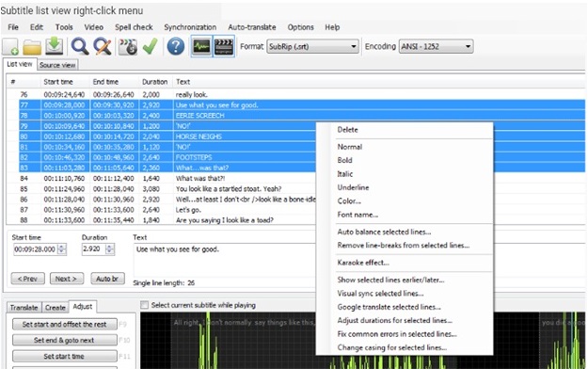Screen dimensions: 588x369
Task: Click the visual sync clapper-clock icon
Action: pyautogui.click(x=128, y=47)
